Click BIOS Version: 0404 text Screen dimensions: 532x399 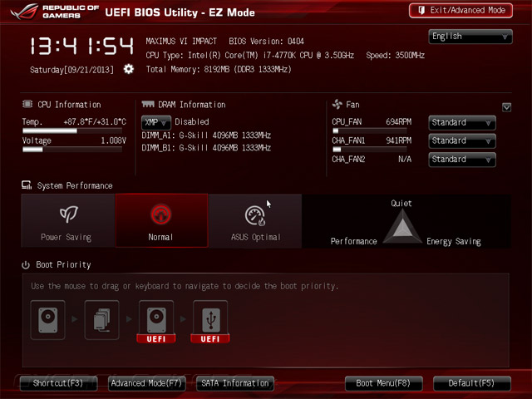[266, 42]
